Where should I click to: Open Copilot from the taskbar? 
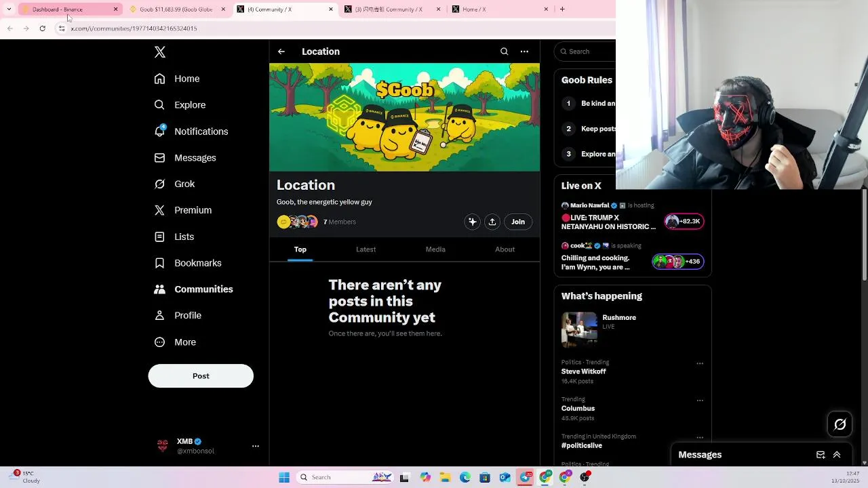click(425, 477)
